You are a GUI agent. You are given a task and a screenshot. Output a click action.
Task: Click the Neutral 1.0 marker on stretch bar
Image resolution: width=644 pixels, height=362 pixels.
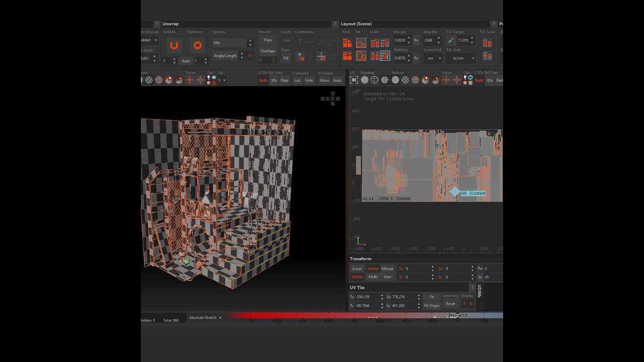point(458,315)
